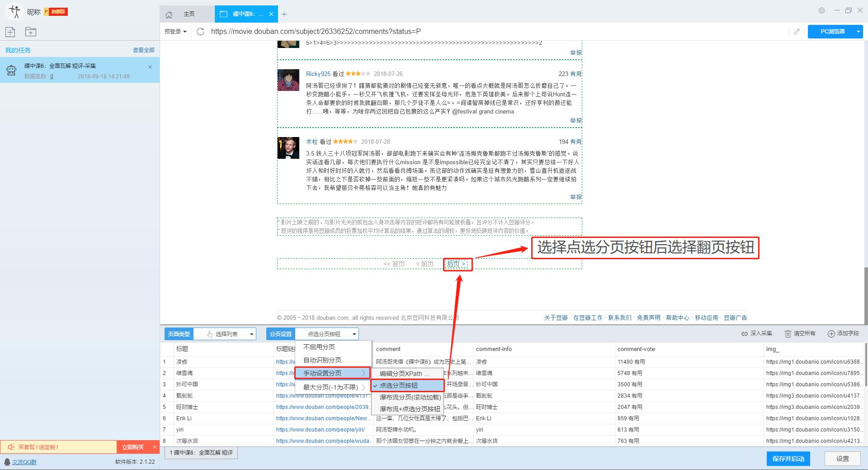Choose 编辑分页XPath menu entry
The width and height of the screenshot is (868, 470).
pos(407,374)
